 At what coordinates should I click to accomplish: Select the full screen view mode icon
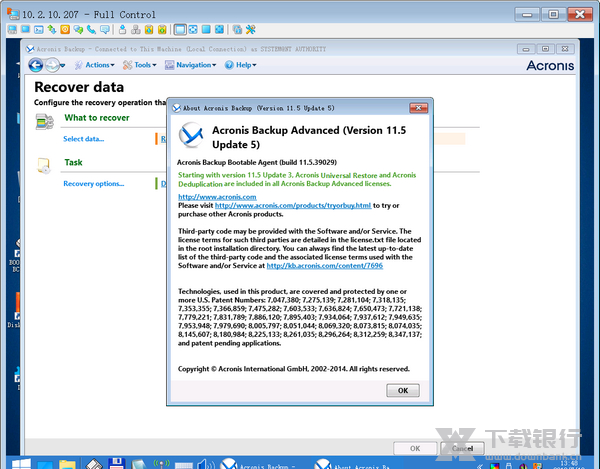[206, 29]
